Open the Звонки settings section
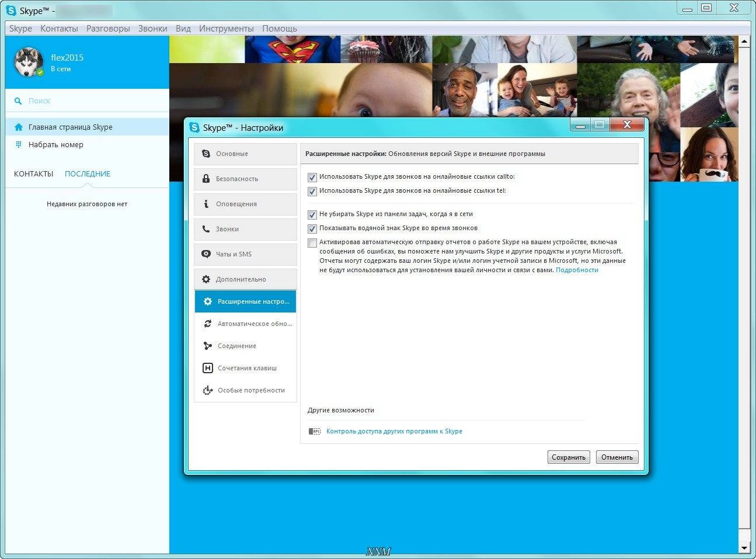The image size is (756, 559). [x=245, y=229]
